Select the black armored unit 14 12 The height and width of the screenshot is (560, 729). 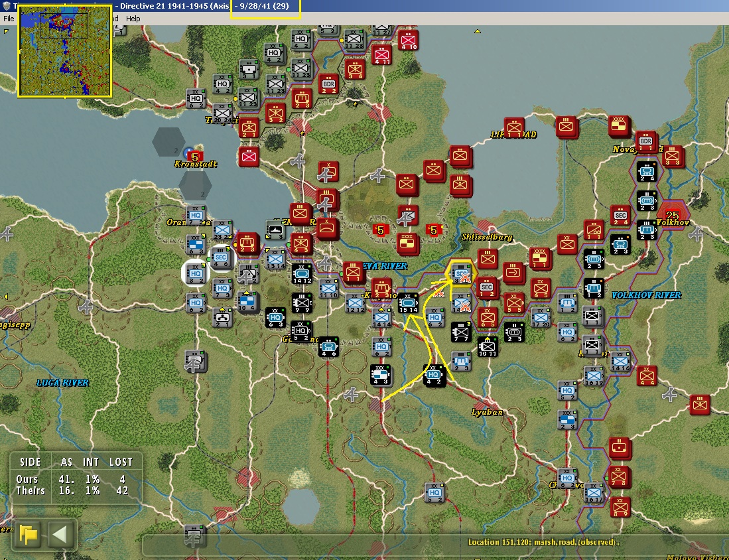pyautogui.click(x=302, y=273)
